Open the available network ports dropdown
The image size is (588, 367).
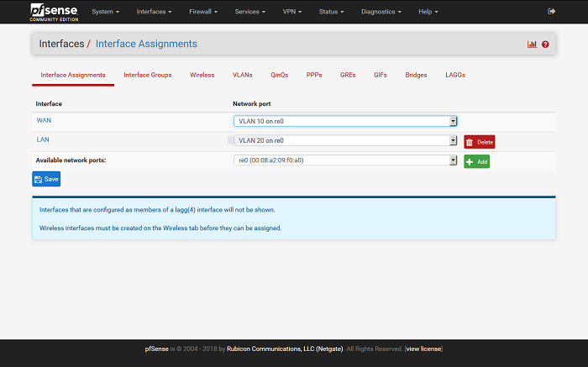344,160
